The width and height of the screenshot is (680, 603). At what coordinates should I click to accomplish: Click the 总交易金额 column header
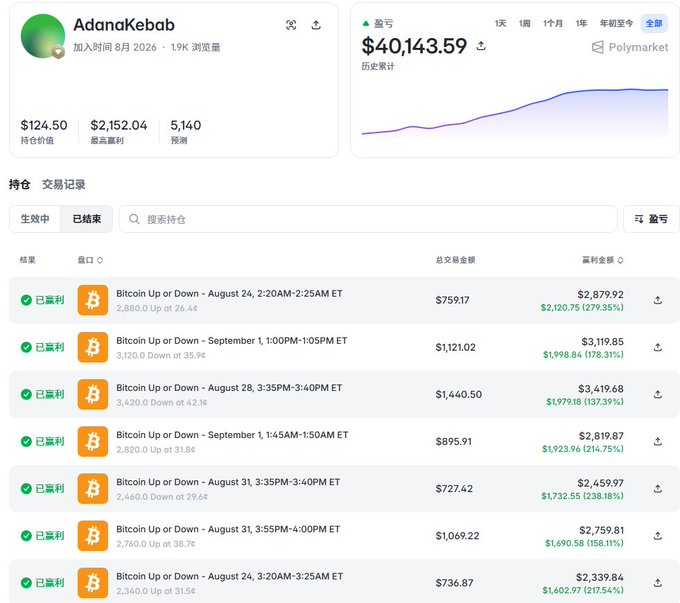455,260
